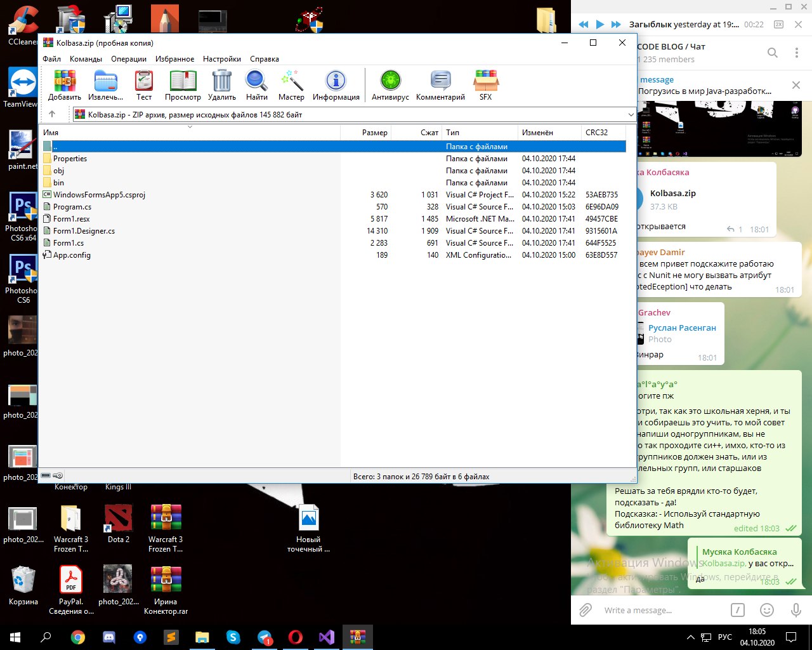Image resolution: width=812 pixels, height=650 pixels.
Task: Open Kolbasa.zip attachment in Telegram chat
Action: 673,194
